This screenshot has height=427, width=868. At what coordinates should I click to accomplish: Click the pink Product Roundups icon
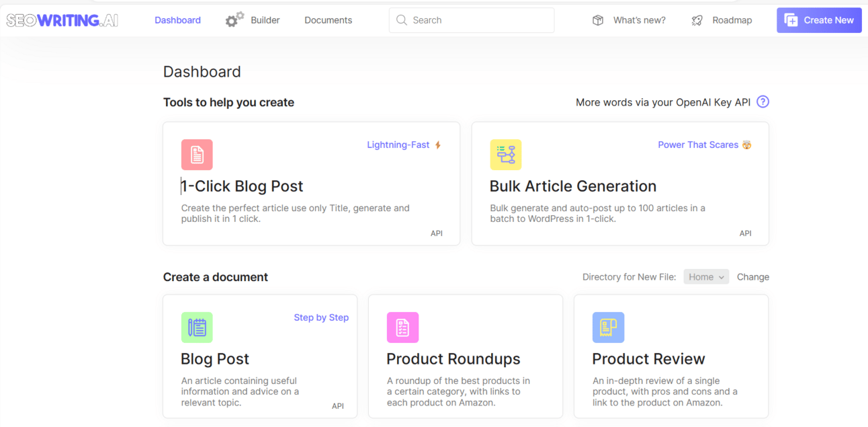pos(402,327)
